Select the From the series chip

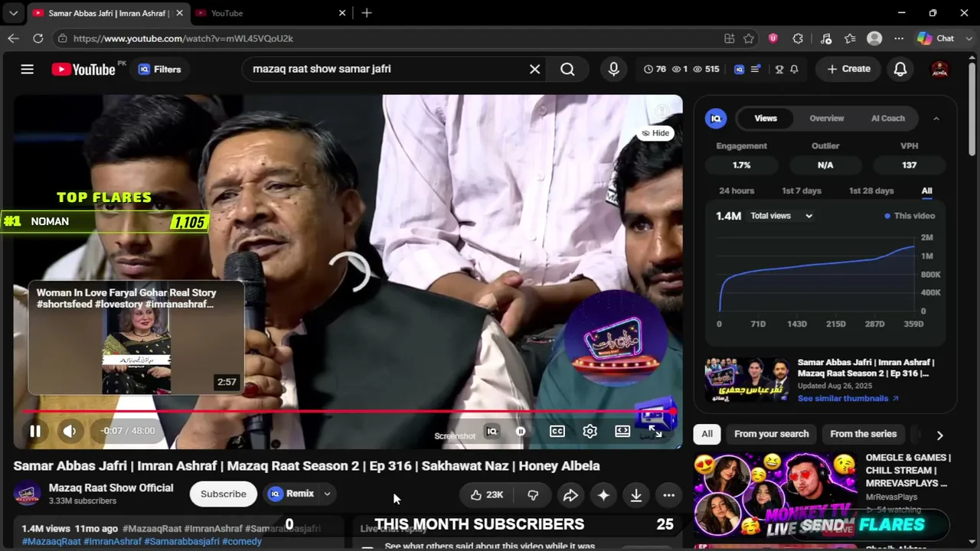[863, 434]
